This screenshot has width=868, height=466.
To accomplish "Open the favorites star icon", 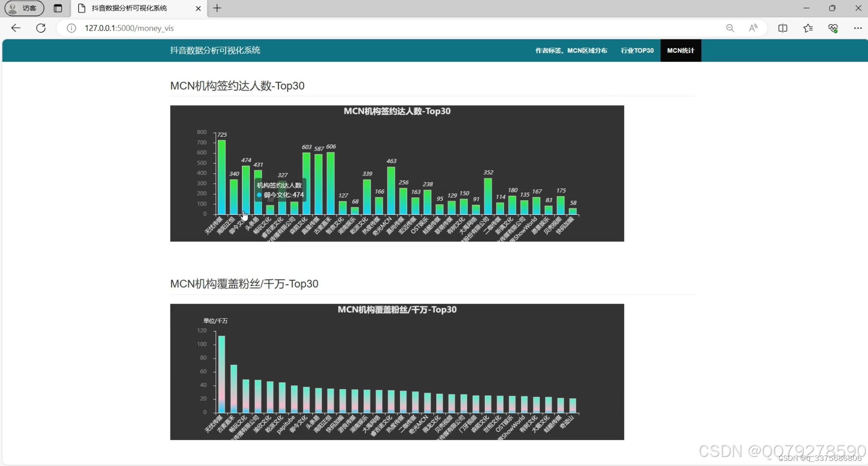I will click(808, 28).
